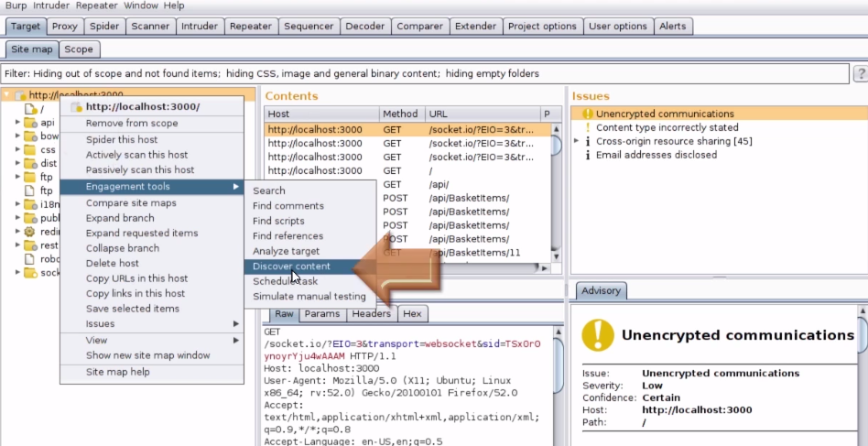Collapse the localhost:3000 root tree node
868x446 pixels.
pos(6,95)
